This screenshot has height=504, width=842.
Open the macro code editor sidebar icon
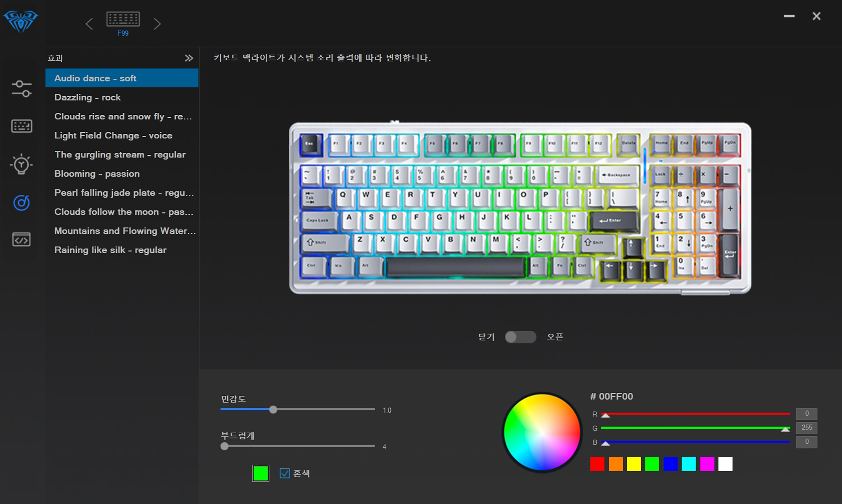click(21, 240)
